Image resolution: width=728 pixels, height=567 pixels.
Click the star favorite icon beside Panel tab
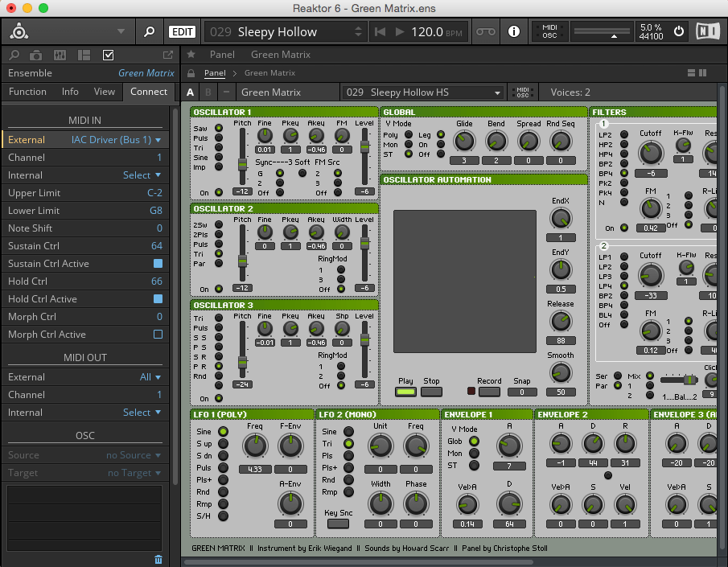(x=191, y=55)
